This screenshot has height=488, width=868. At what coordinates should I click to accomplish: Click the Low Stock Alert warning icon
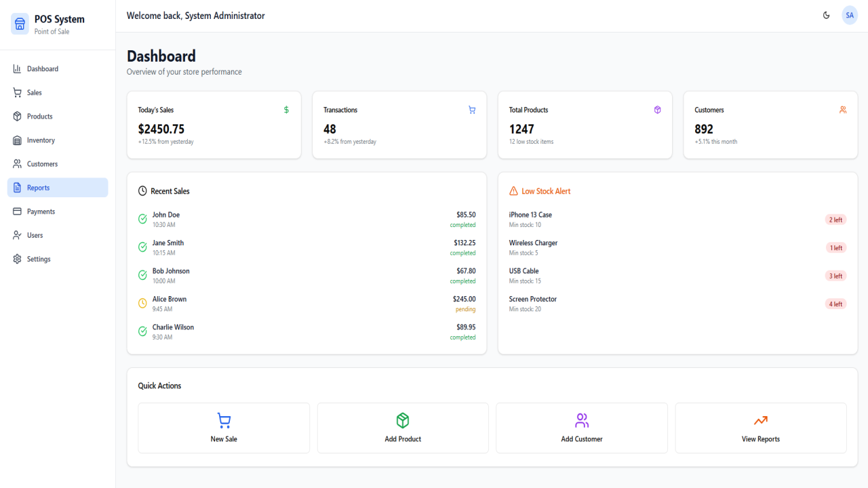pyautogui.click(x=513, y=191)
